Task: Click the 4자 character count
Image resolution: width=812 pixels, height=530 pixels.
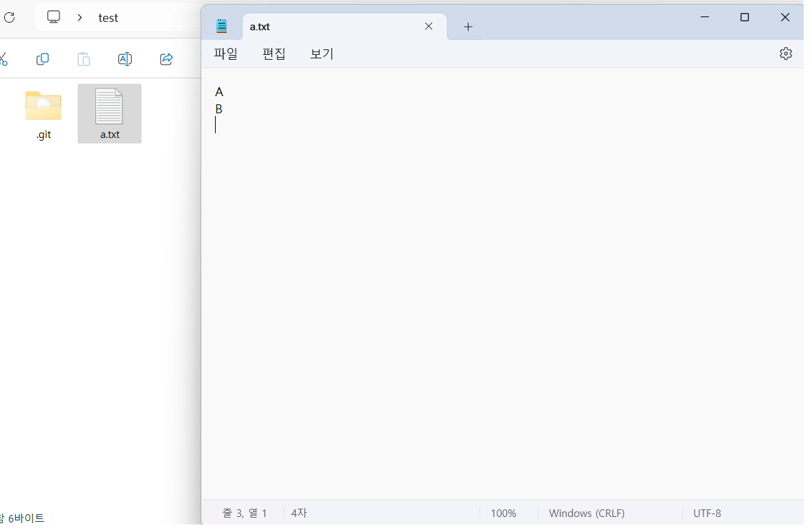Action: click(299, 513)
